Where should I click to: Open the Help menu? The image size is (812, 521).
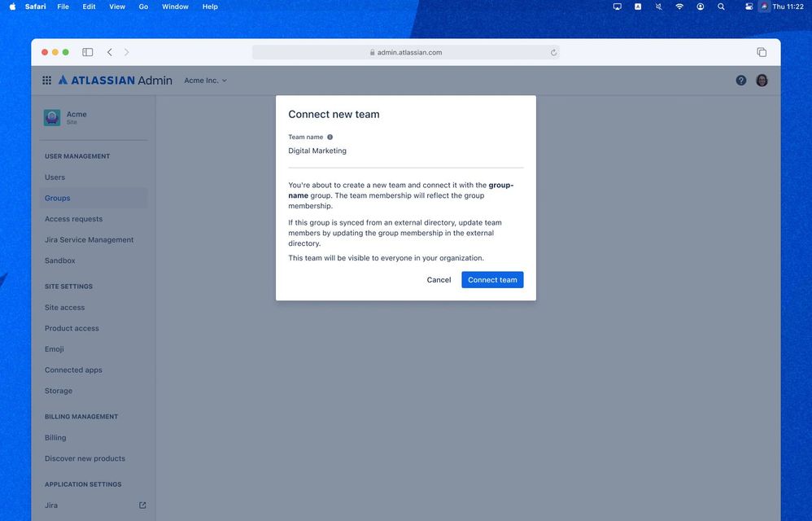[x=210, y=7]
